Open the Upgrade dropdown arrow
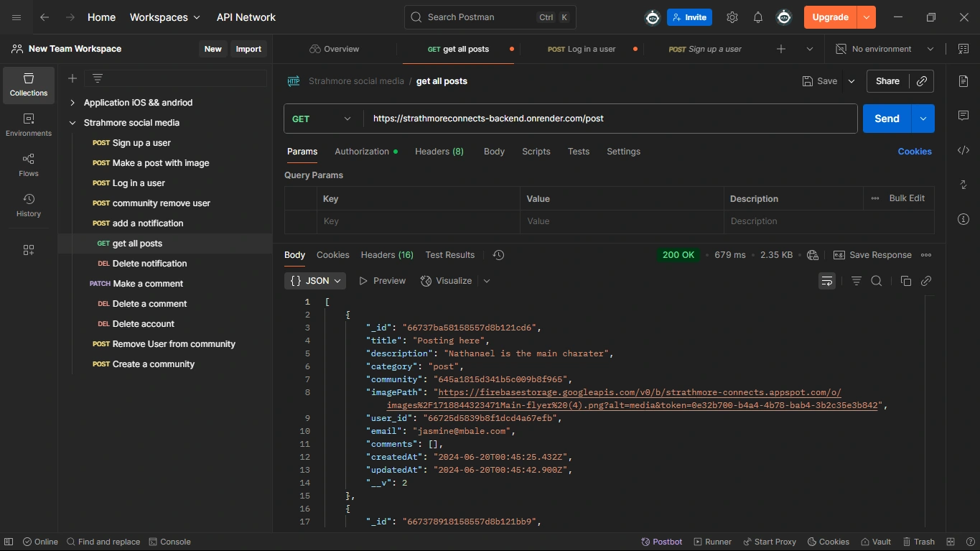 click(867, 17)
